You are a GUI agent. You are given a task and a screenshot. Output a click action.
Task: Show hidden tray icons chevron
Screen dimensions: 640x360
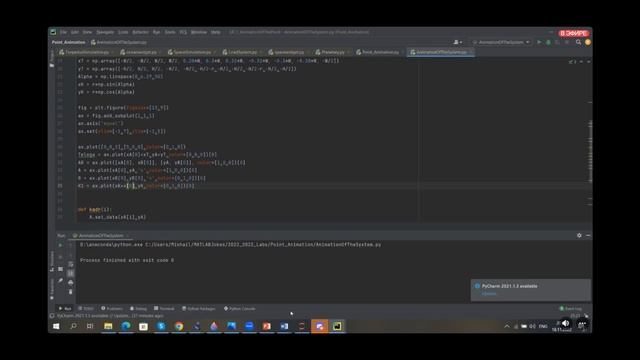click(x=507, y=326)
